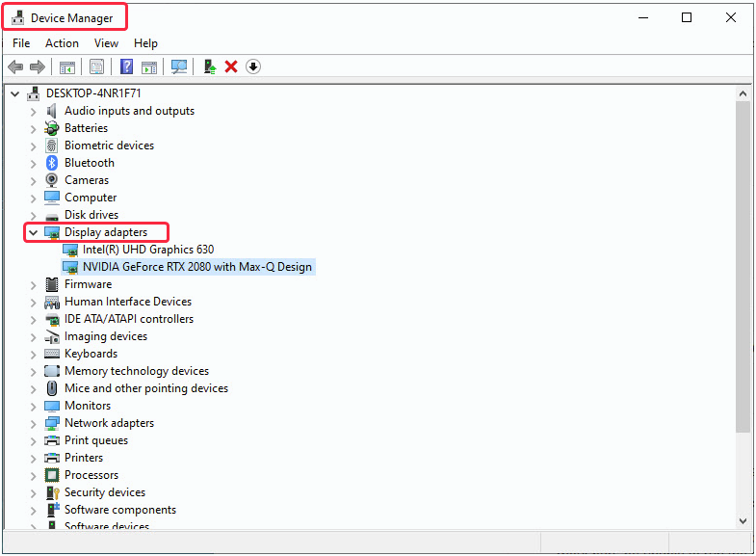Open Help via blue question mark icon
The image size is (756, 556).
pos(126,66)
